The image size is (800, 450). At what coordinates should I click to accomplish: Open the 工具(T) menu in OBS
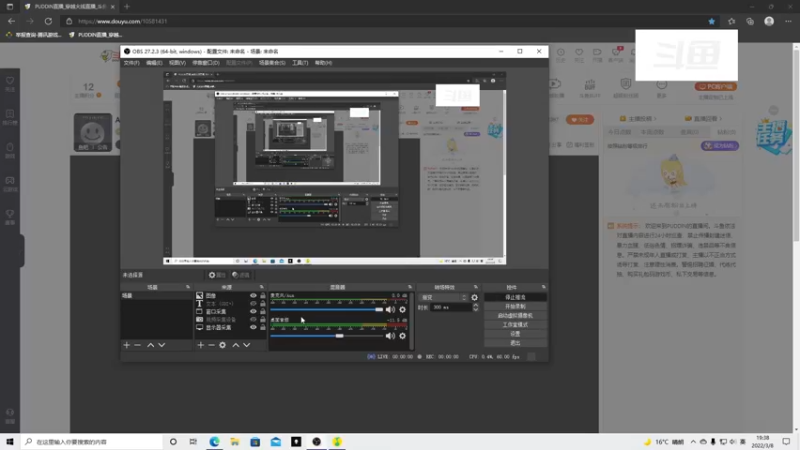300,63
